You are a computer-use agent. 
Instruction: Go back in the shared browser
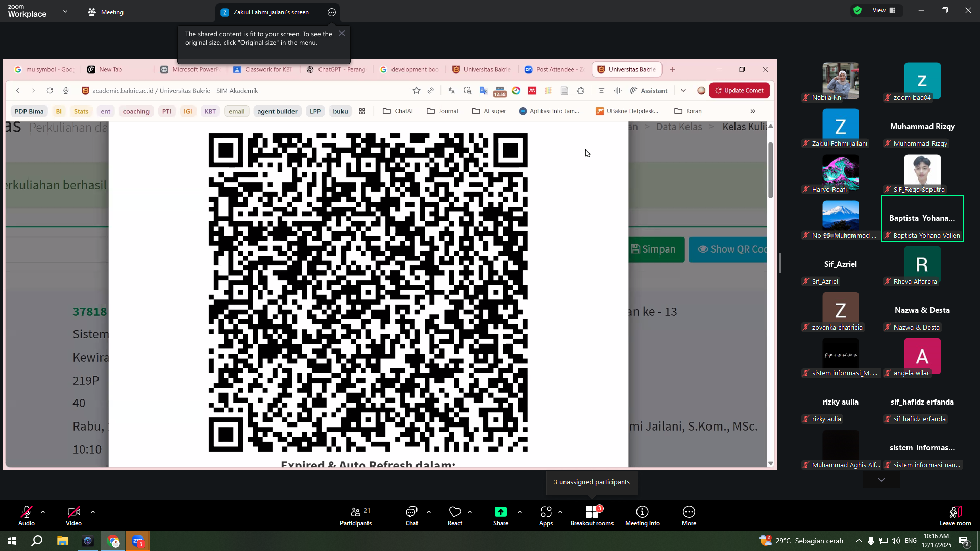click(x=18, y=91)
